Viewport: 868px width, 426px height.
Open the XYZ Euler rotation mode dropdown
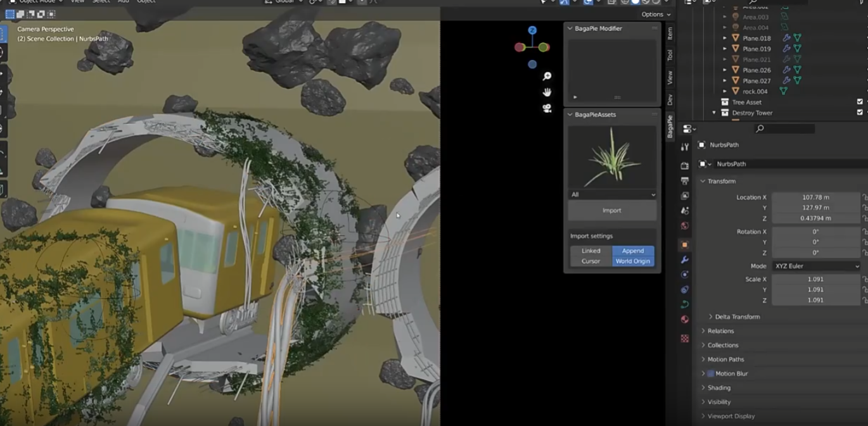point(816,266)
